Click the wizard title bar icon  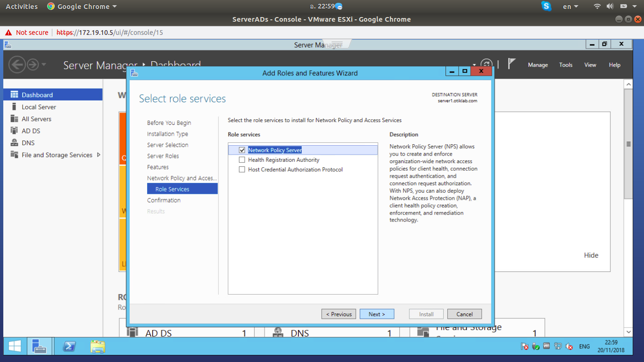point(134,73)
